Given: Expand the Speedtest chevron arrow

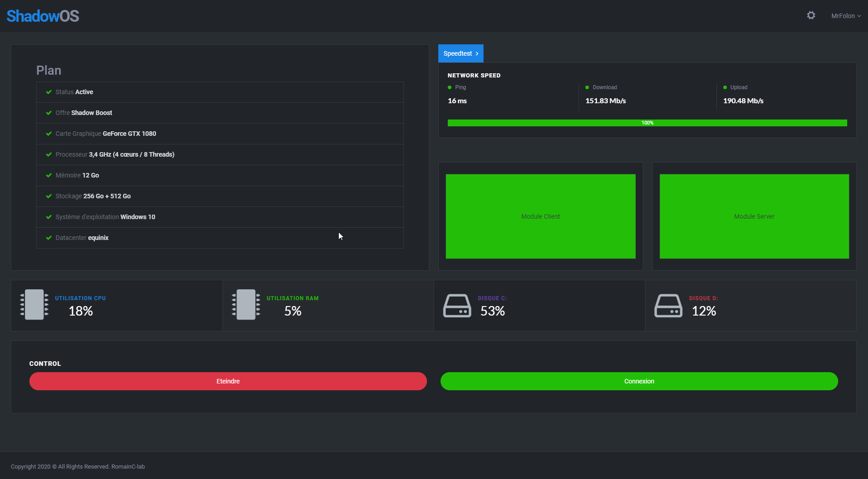Looking at the screenshot, I should 477,53.
